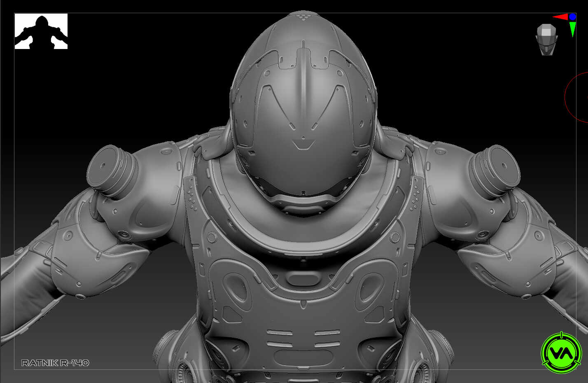
Task: Click the blue Z-axis dot indicator
Action: click(572, 17)
